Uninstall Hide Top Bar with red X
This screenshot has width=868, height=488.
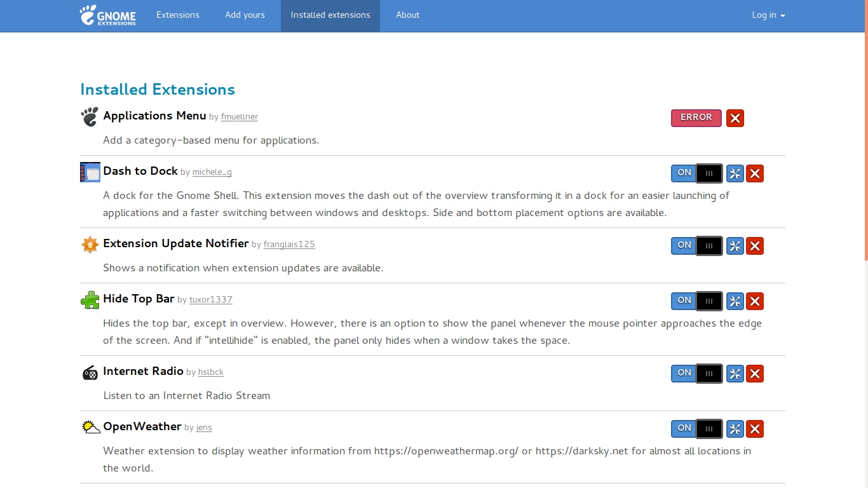(x=755, y=301)
